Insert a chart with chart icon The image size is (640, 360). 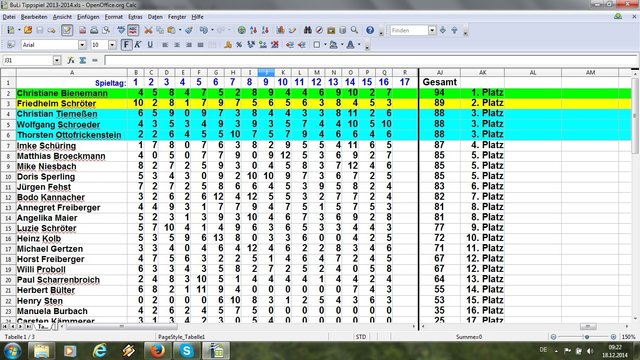click(280, 30)
